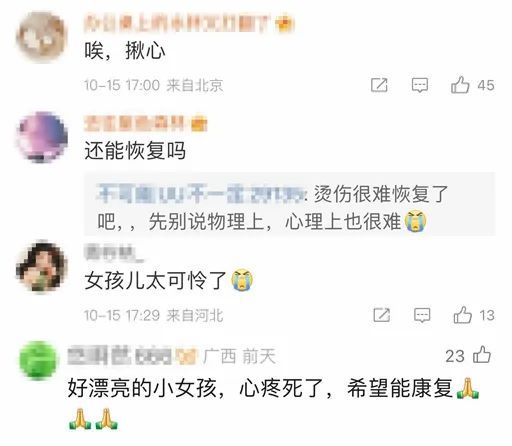Open the green avatar beside 广西 comment
The height and width of the screenshot is (446, 512).
coord(37,361)
